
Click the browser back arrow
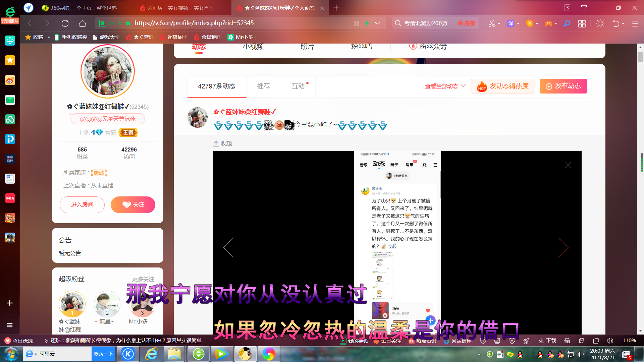click(x=30, y=23)
